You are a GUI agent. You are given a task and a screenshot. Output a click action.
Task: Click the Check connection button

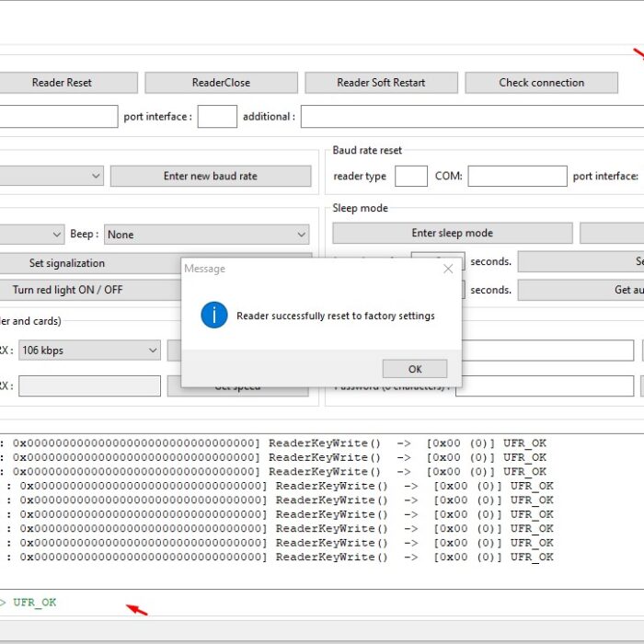coord(541,83)
